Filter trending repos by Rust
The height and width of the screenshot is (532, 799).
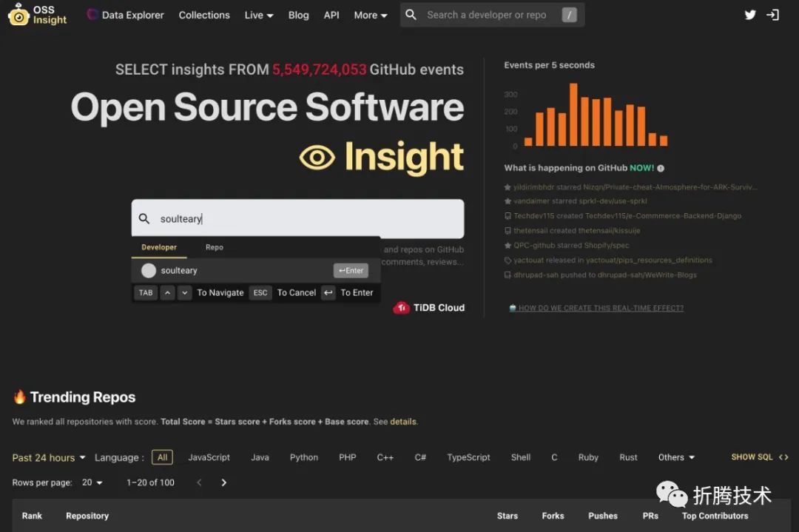[628, 457]
